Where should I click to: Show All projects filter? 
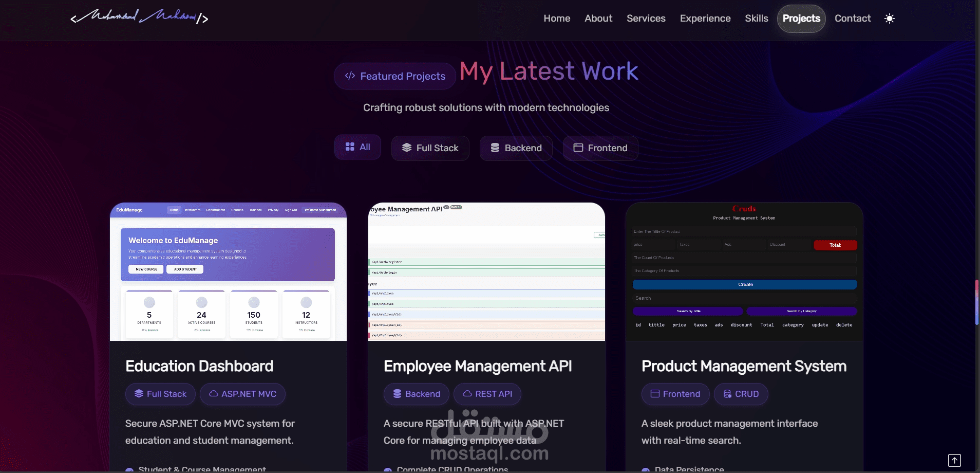[357, 147]
